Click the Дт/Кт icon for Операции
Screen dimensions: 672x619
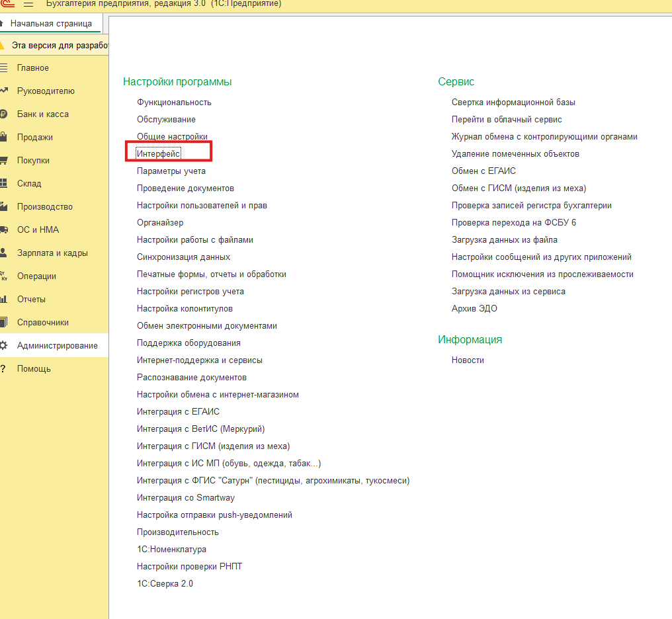(3, 276)
